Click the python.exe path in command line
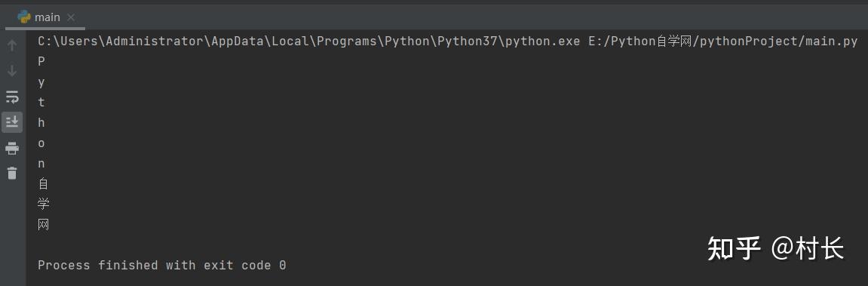 [x=309, y=42]
